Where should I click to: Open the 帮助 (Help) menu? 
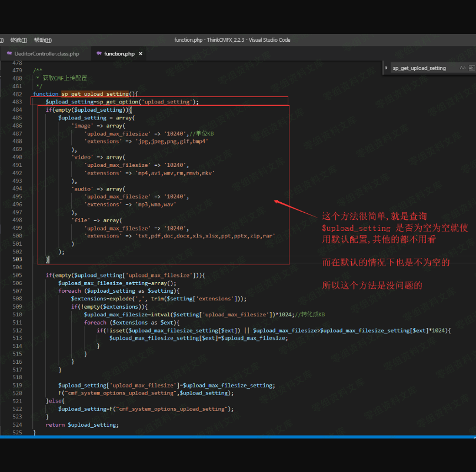click(x=42, y=40)
